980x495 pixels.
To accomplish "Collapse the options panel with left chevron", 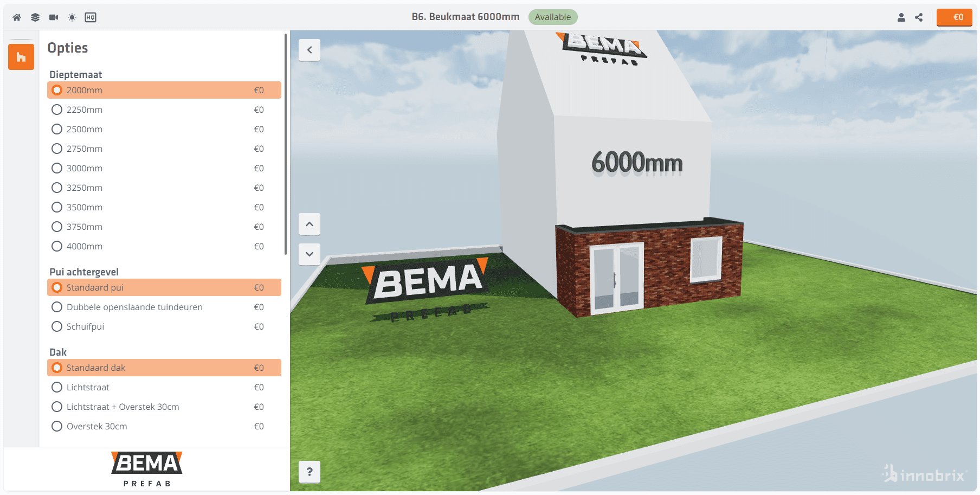I will tap(310, 50).
